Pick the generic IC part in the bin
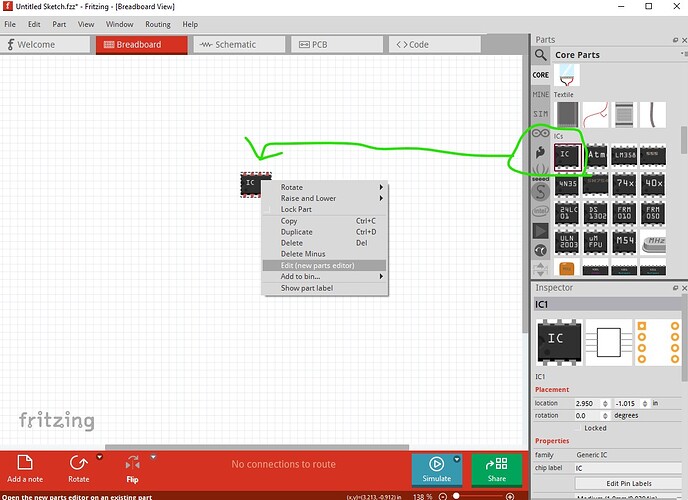 click(567, 157)
